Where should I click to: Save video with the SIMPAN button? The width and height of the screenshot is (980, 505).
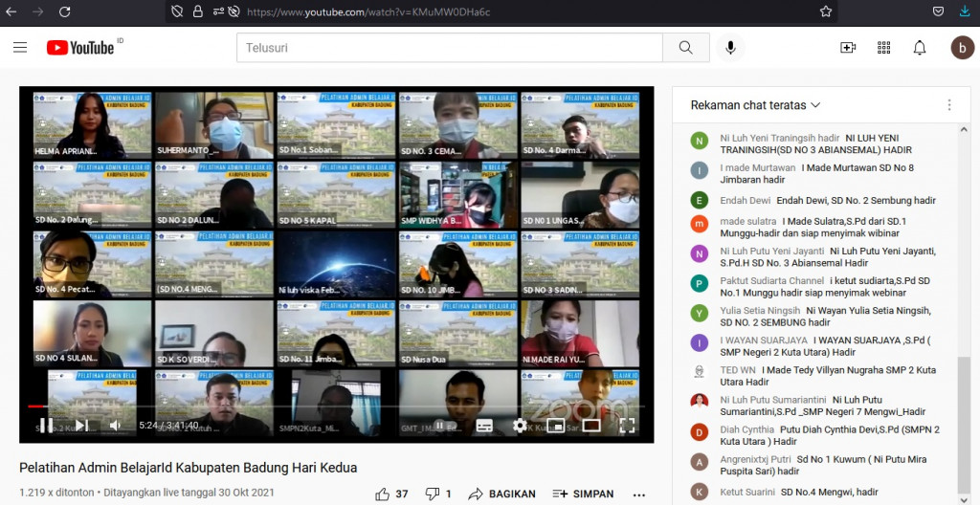click(x=583, y=494)
